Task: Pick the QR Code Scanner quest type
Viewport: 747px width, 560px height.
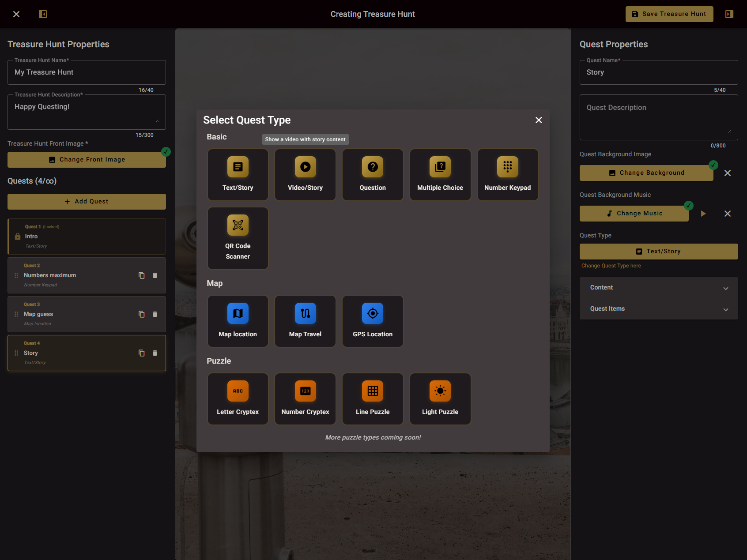Action: [x=238, y=238]
